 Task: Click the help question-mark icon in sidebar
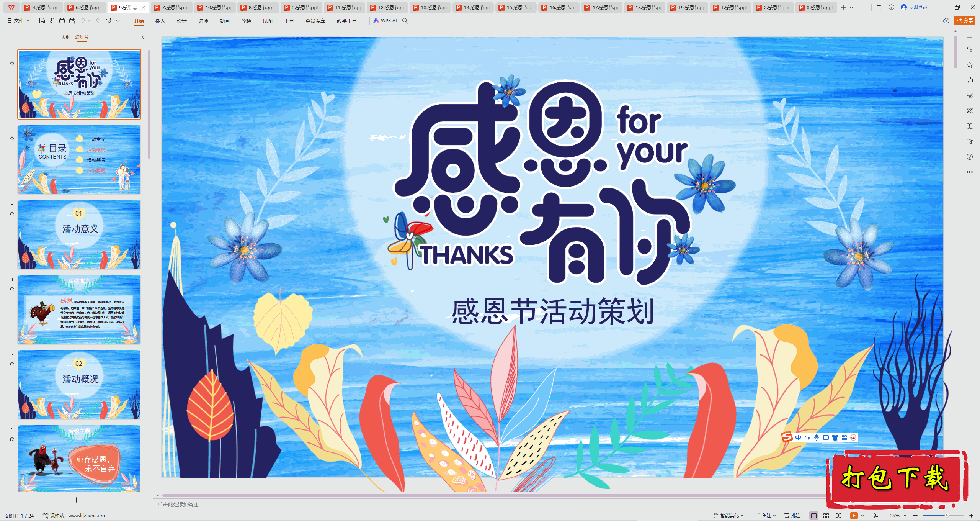970,157
